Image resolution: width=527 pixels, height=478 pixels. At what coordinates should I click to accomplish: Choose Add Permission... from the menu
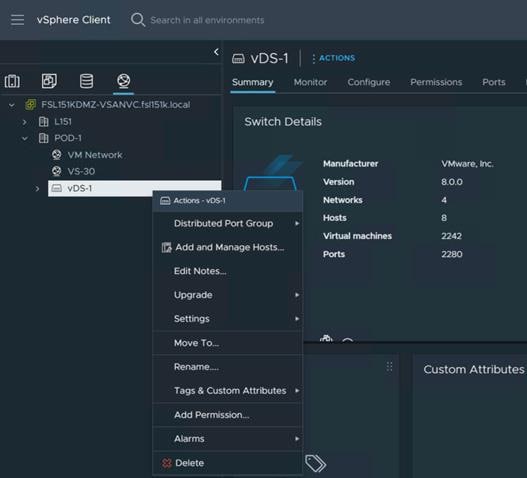pos(228,415)
